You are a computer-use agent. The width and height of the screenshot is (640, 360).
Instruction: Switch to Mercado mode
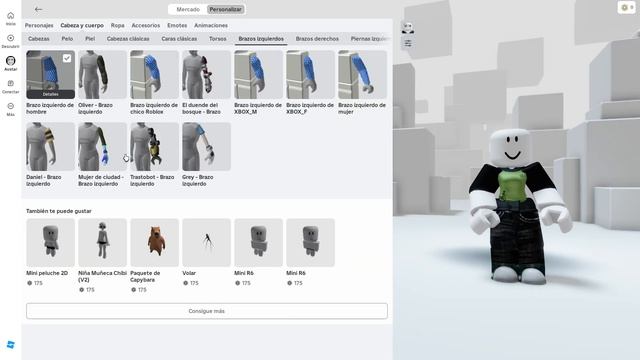point(188,9)
